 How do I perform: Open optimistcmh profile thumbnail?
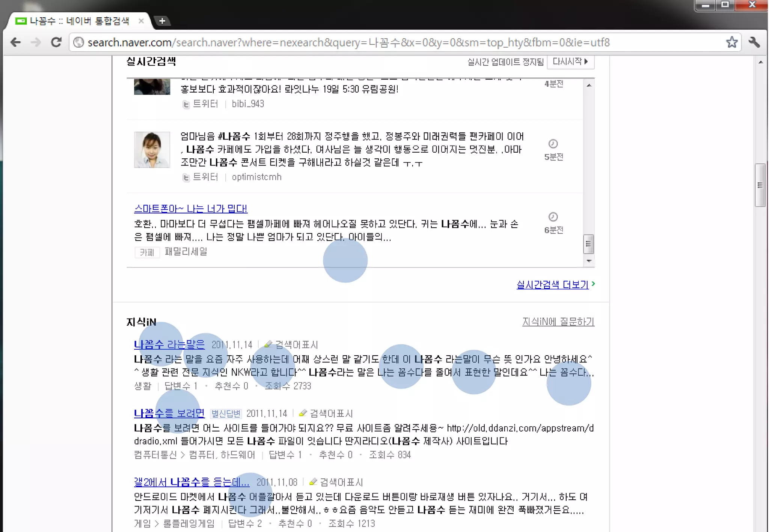[152, 150]
